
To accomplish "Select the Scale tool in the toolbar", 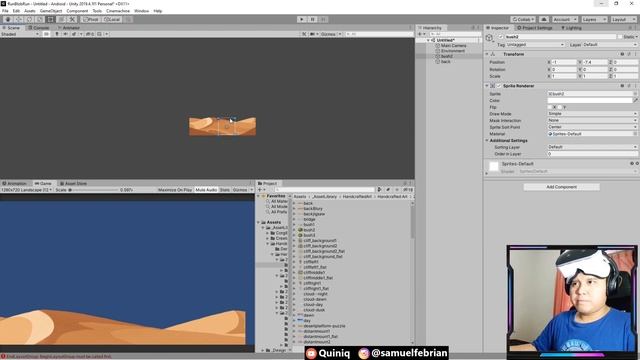I will pyautogui.click(x=40, y=19).
